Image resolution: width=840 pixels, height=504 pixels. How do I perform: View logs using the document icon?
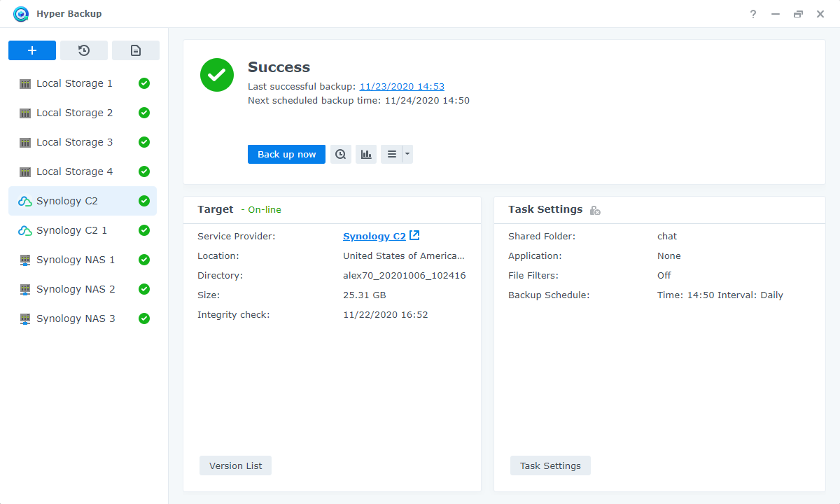(135, 50)
